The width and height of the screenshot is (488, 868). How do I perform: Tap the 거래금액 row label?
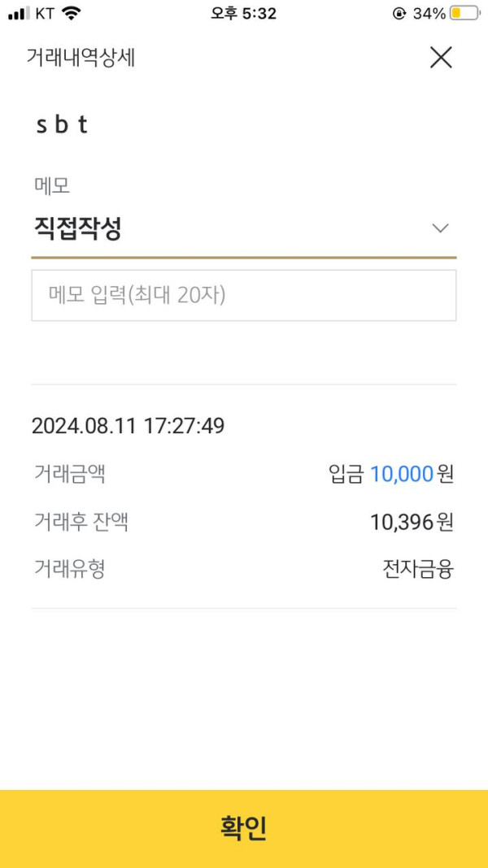coord(70,474)
